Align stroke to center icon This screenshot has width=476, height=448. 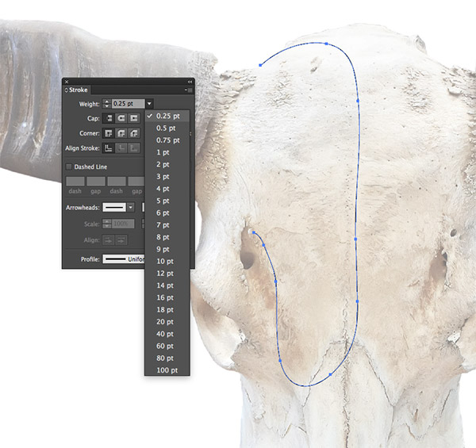point(109,148)
